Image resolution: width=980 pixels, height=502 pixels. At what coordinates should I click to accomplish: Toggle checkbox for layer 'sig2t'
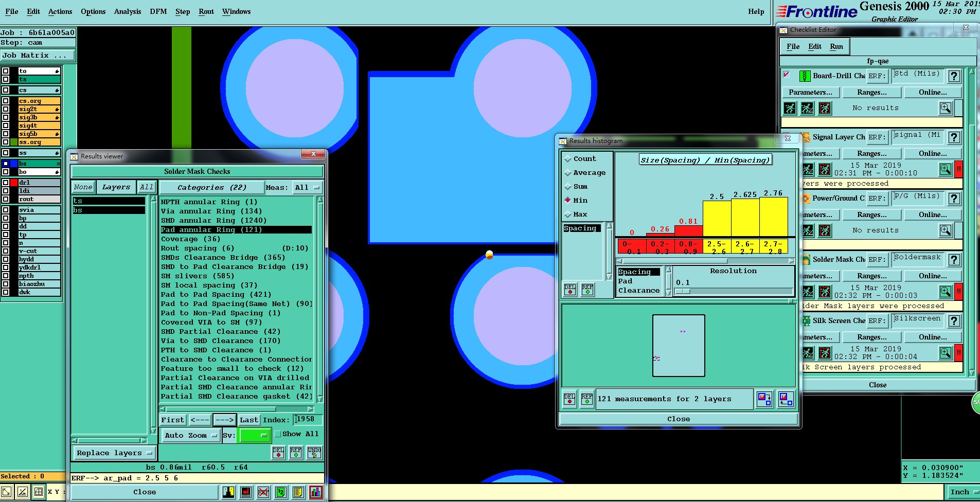click(x=6, y=109)
